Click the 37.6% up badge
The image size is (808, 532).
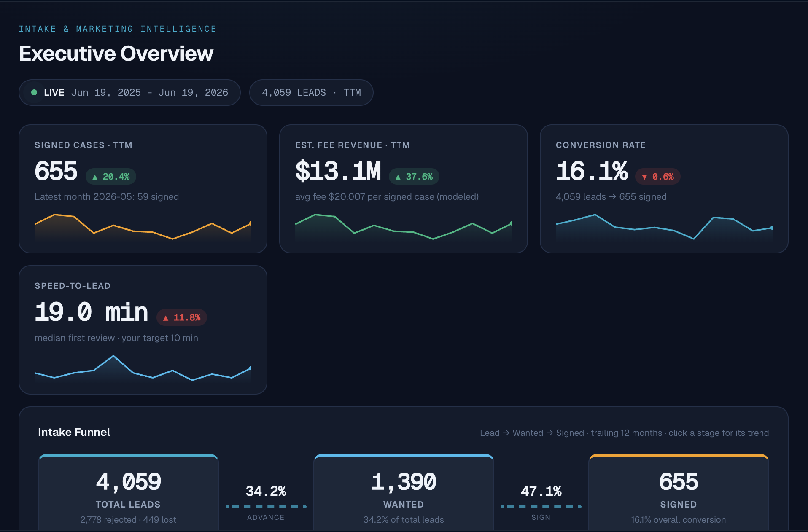[414, 177]
